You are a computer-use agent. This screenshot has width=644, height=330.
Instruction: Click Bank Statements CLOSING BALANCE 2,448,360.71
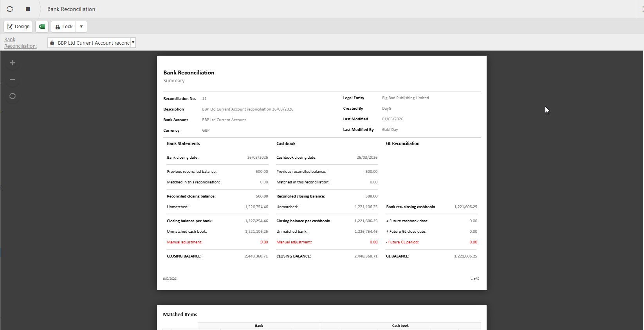(256, 256)
